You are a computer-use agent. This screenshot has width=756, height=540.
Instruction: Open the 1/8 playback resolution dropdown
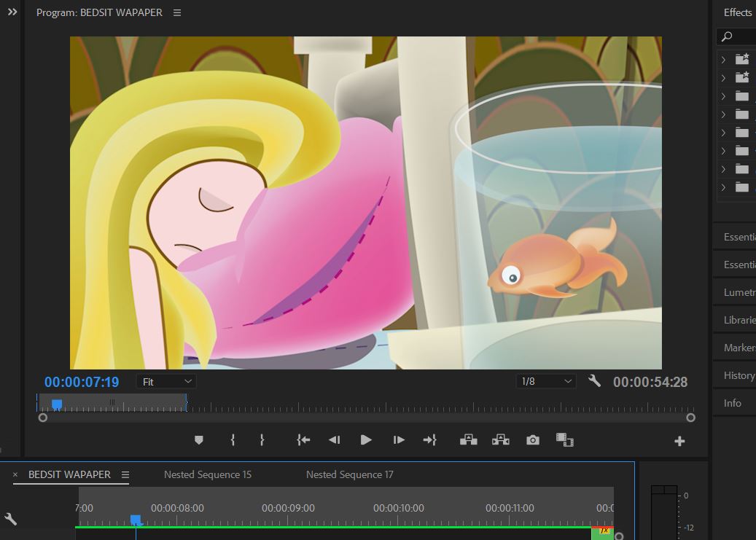pyautogui.click(x=546, y=382)
